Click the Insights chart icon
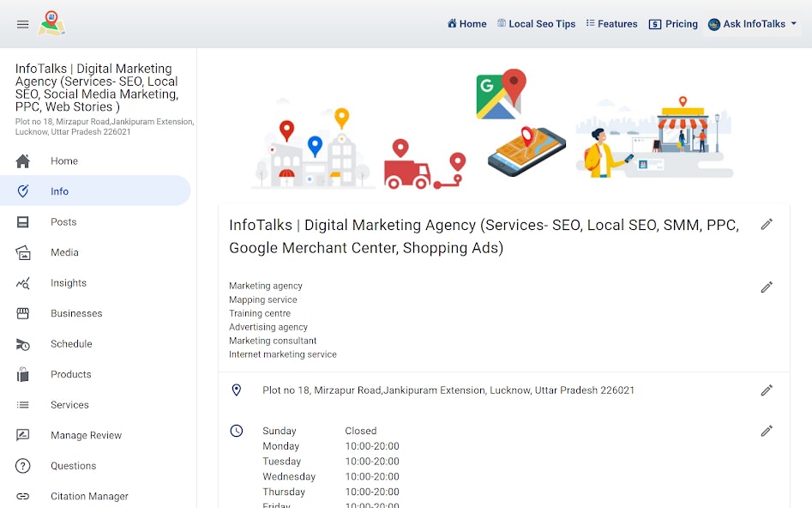The width and height of the screenshot is (812, 508). point(23,283)
